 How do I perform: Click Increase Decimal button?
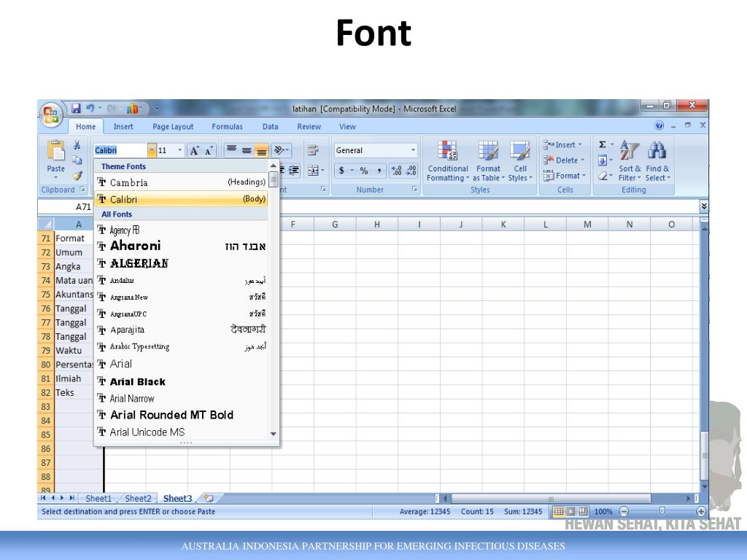(x=396, y=171)
